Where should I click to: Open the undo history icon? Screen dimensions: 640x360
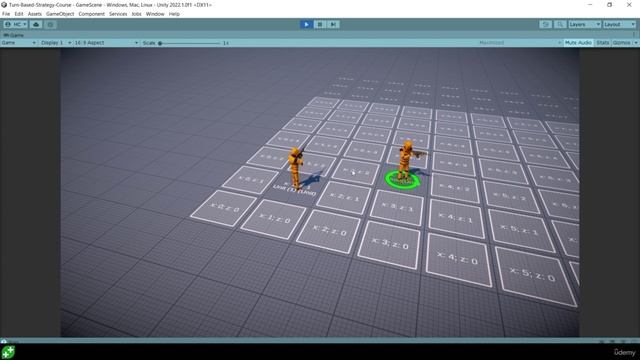tap(546, 24)
